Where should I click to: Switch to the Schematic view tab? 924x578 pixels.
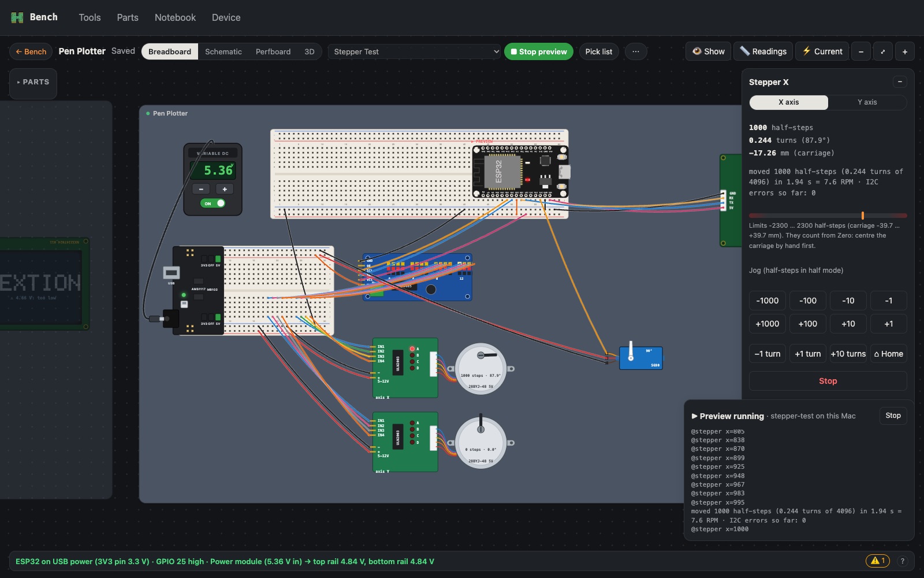(x=223, y=51)
